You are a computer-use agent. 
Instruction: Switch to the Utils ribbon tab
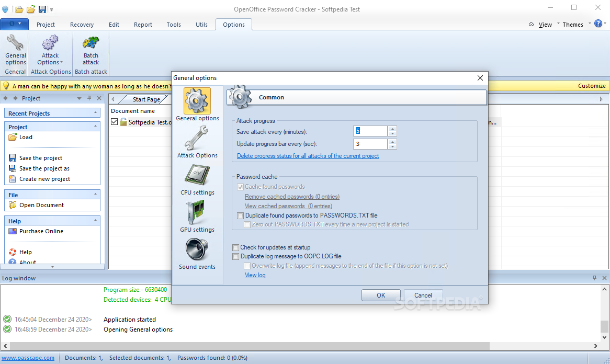coord(201,25)
